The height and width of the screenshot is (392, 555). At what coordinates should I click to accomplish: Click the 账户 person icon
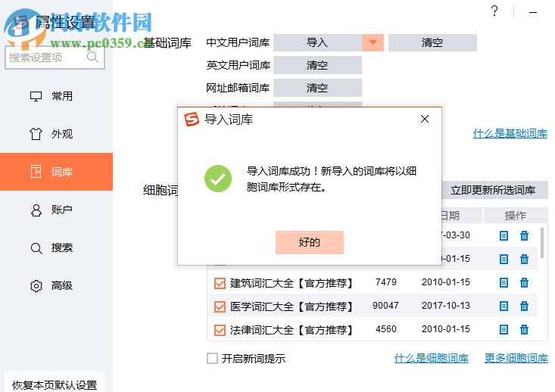pos(36,210)
